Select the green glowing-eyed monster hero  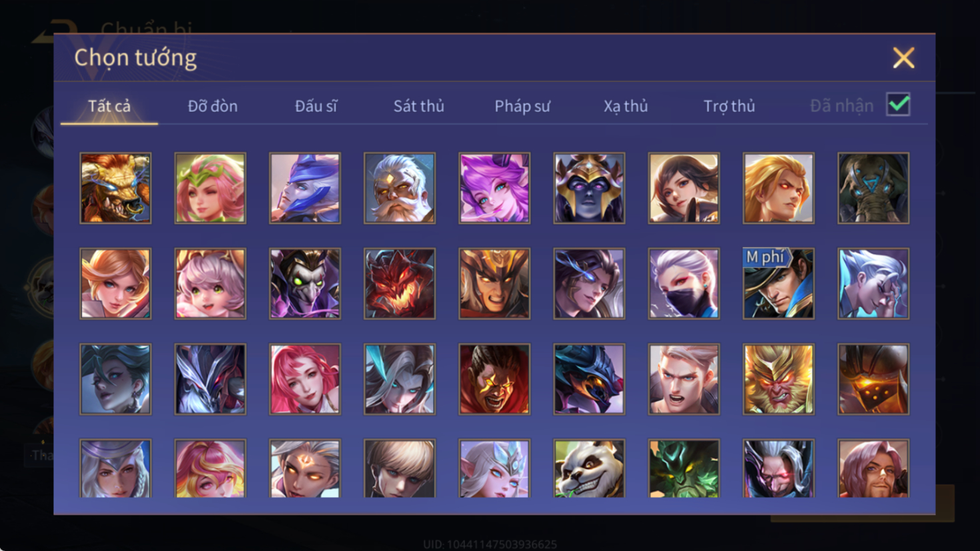pyautogui.click(x=684, y=468)
